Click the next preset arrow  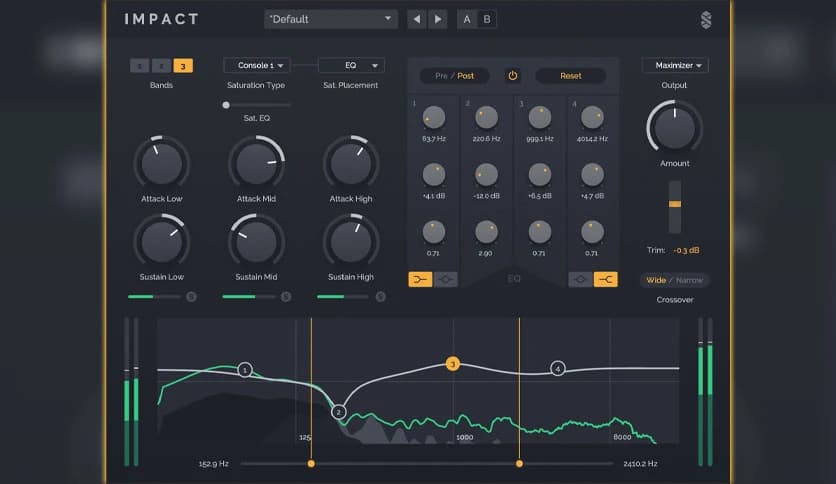438,19
